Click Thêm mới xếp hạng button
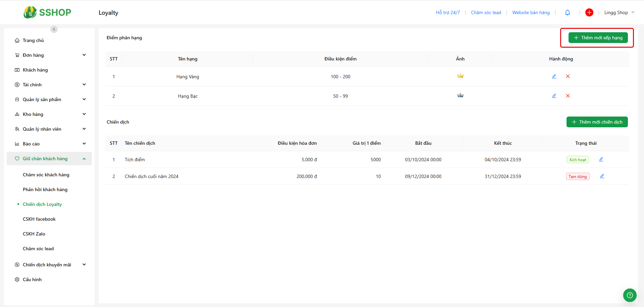This screenshot has width=644, height=307. [598, 38]
